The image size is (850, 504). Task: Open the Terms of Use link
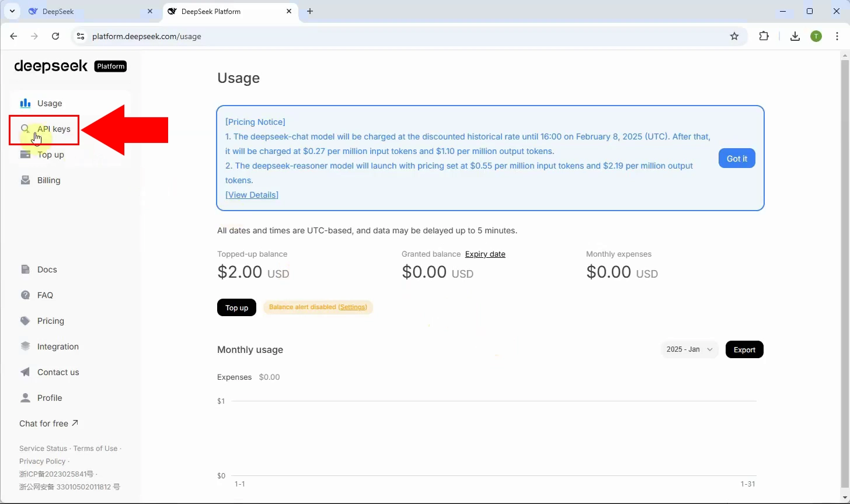pos(95,449)
